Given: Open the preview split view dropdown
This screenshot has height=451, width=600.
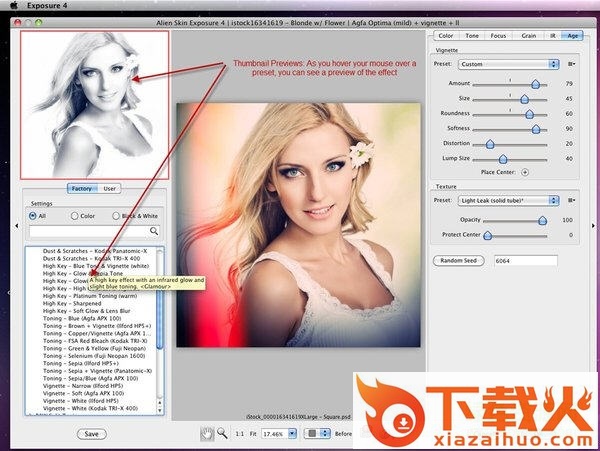Looking at the screenshot, I should tap(317, 433).
